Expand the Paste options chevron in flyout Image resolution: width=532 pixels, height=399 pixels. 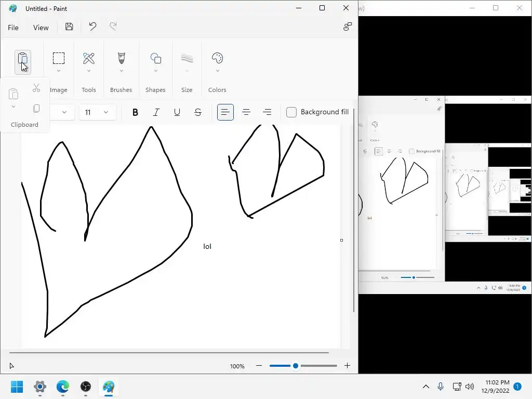(13, 107)
